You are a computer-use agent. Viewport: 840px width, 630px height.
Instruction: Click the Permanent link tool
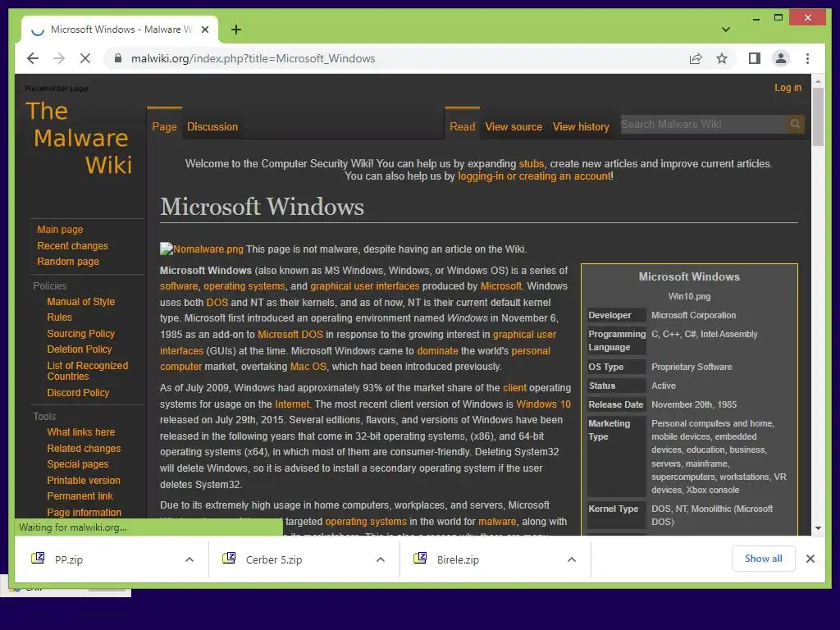pos(80,496)
